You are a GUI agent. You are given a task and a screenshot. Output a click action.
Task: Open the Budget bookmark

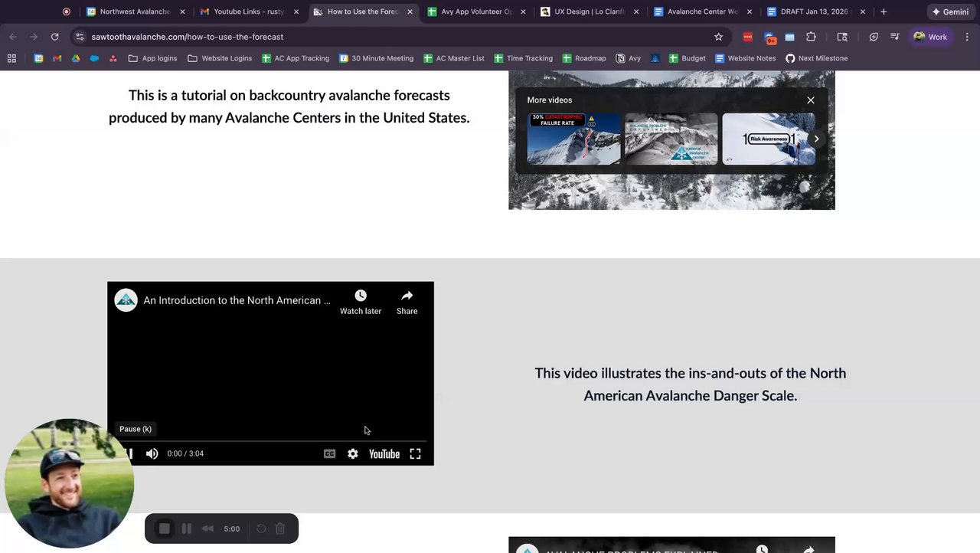688,58
